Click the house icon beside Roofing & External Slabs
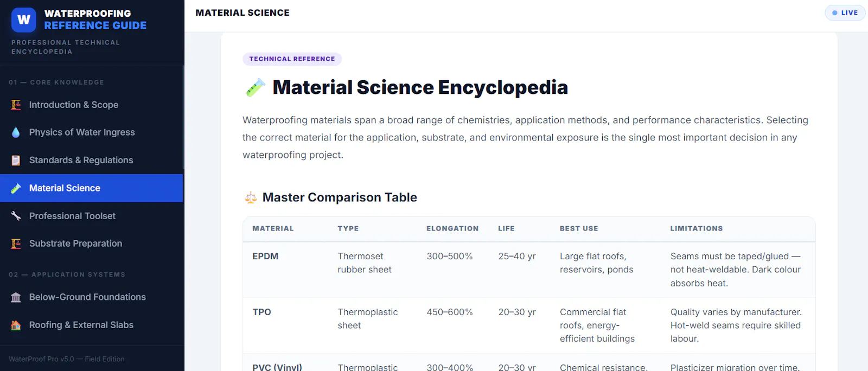Image resolution: width=868 pixels, height=371 pixels. pos(16,325)
